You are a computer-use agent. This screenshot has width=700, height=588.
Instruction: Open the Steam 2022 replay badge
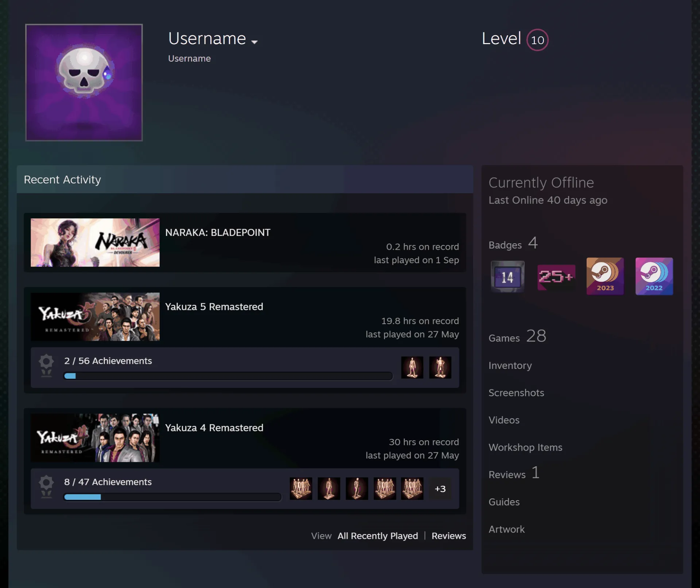click(x=654, y=276)
